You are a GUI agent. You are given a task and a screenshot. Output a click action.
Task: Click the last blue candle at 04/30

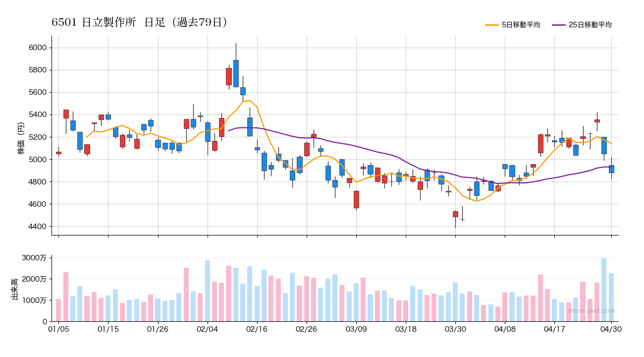pos(611,169)
